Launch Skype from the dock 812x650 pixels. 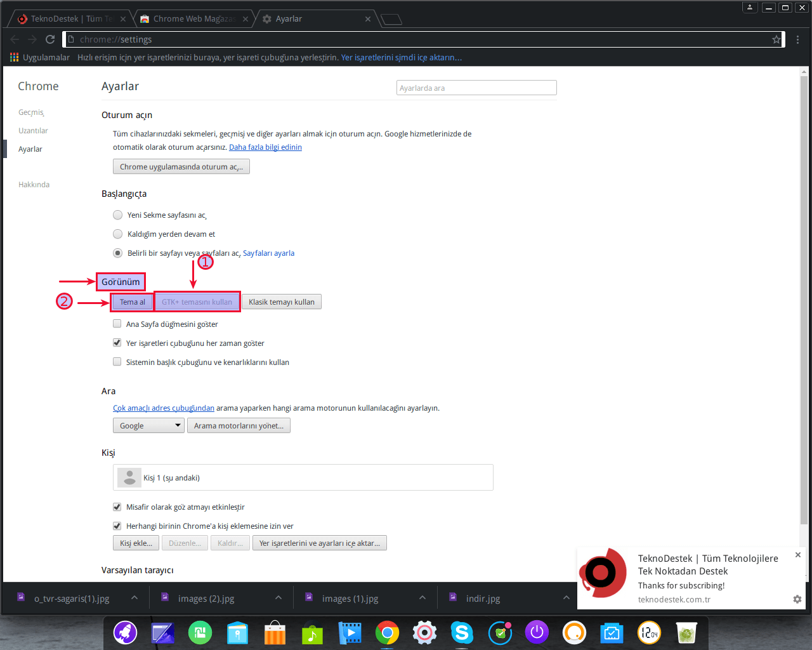click(x=462, y=632)
